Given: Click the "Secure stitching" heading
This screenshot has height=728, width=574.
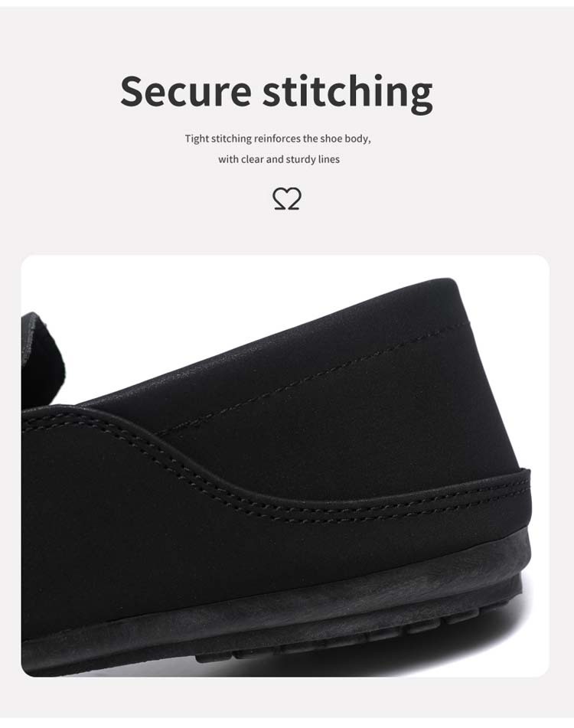Looking at the screenshot, I should 276,93.
